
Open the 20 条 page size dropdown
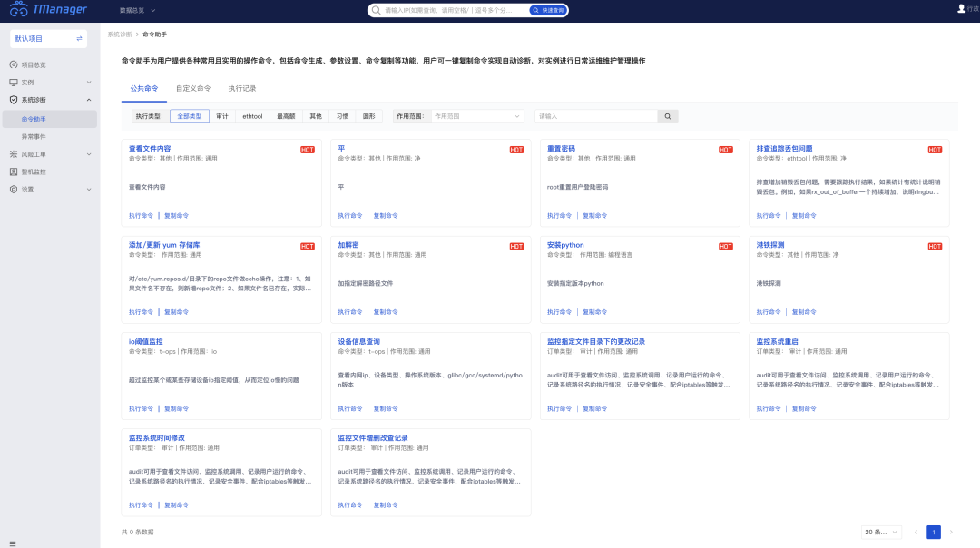pyautogui.click(x=882, y=532)
